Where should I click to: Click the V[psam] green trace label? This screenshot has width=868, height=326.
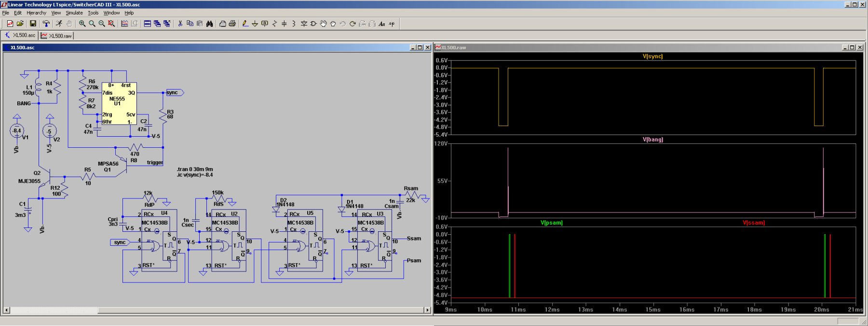click(551, 223)
